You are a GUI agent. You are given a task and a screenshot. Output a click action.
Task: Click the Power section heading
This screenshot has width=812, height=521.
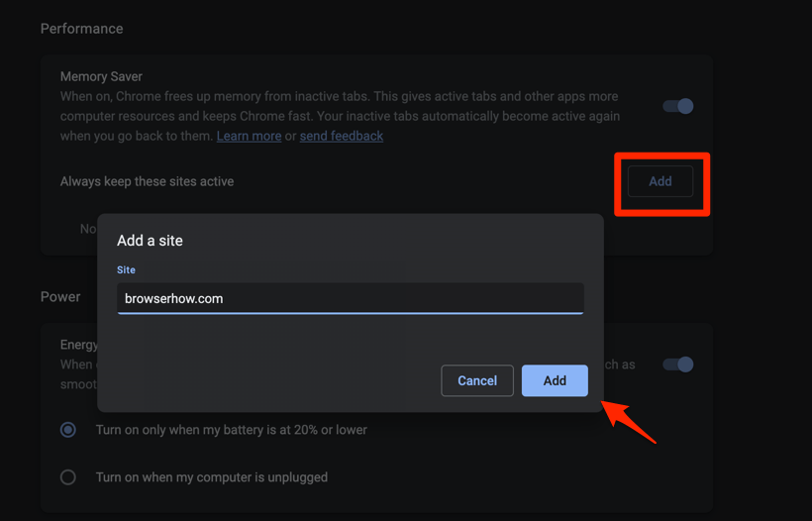[x=60, y=296]
